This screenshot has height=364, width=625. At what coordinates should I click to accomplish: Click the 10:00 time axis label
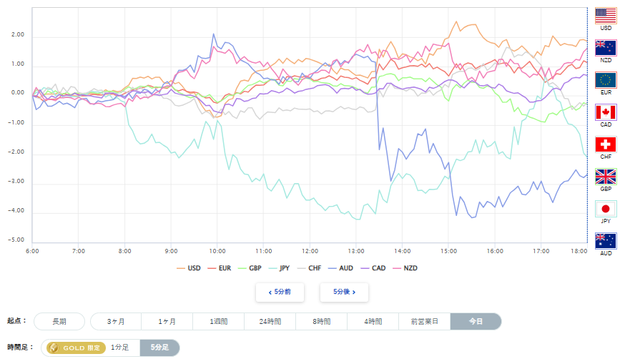tap(217, 251)
